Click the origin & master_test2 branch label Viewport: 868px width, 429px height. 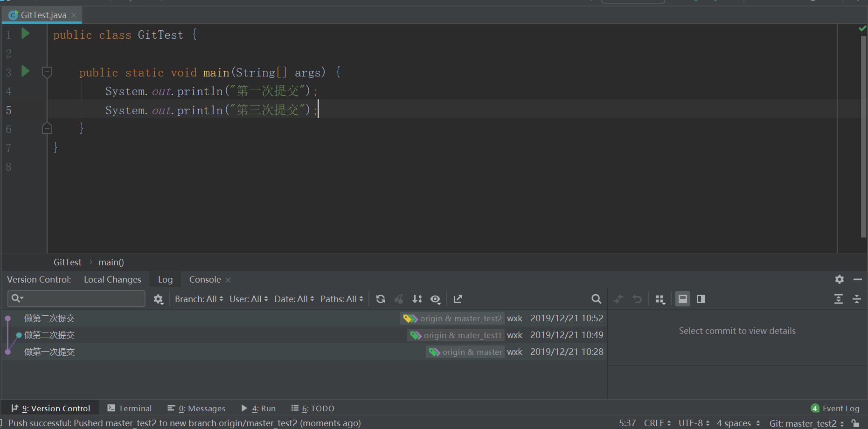click(452, 318)
